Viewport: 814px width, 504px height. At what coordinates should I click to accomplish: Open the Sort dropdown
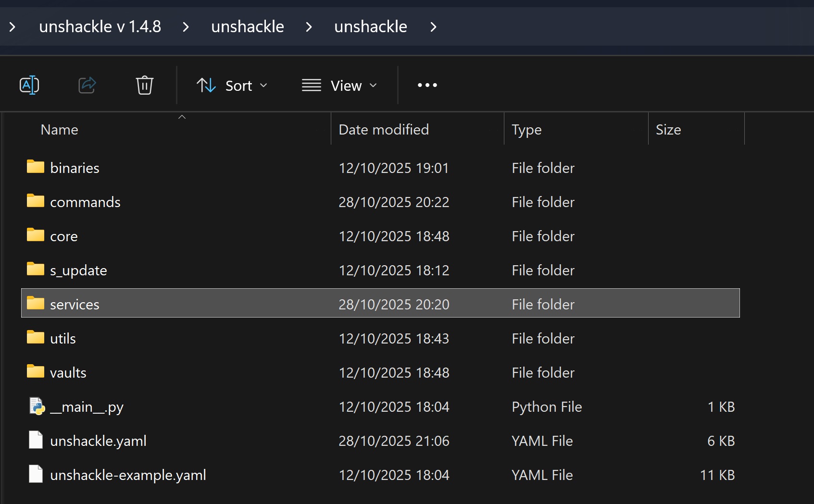232,86
